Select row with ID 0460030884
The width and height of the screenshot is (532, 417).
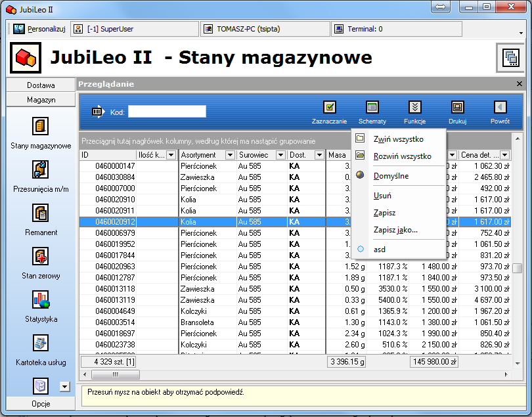point(295,177)
